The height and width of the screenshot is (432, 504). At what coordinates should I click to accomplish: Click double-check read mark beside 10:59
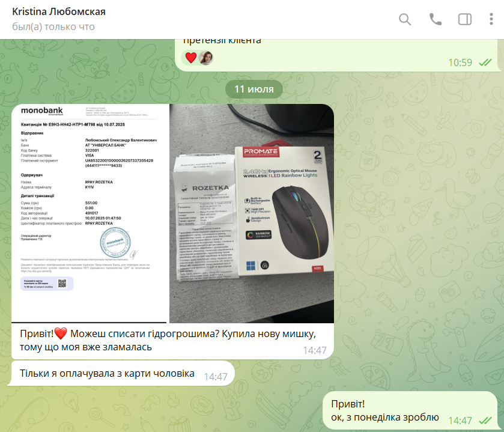485,62
